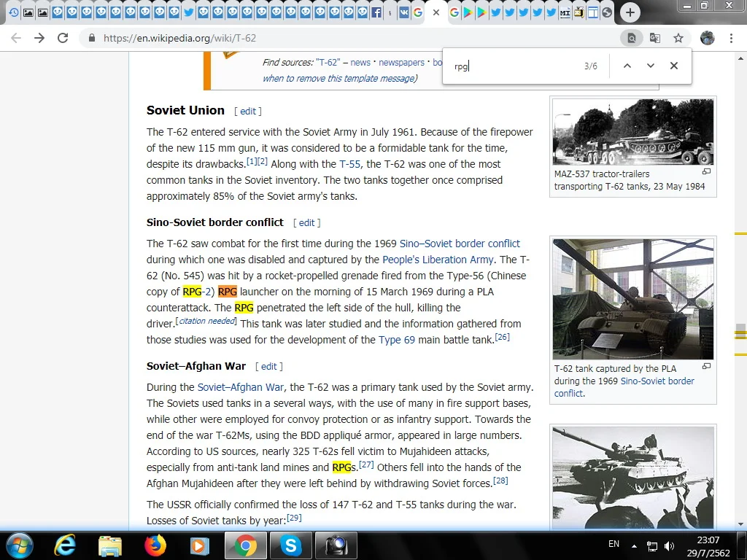
Task: Click the scrollbar down arrow
Action: (x=740, y=524)
